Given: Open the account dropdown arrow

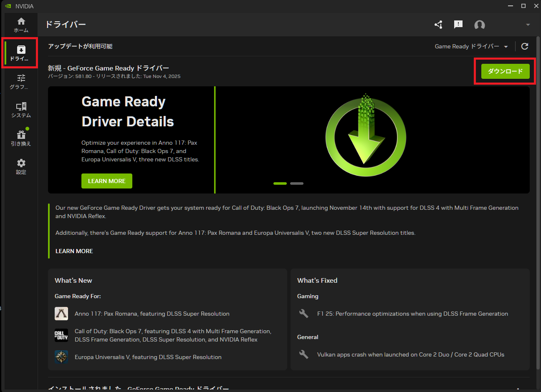Looking at the screenshot, I should tap(528, 25).
